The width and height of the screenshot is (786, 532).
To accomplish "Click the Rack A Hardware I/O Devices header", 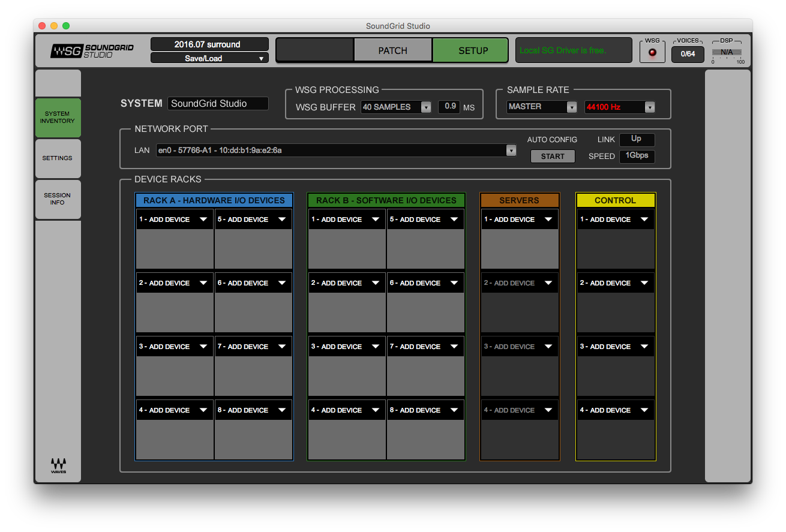I will [x=214, y=200].
